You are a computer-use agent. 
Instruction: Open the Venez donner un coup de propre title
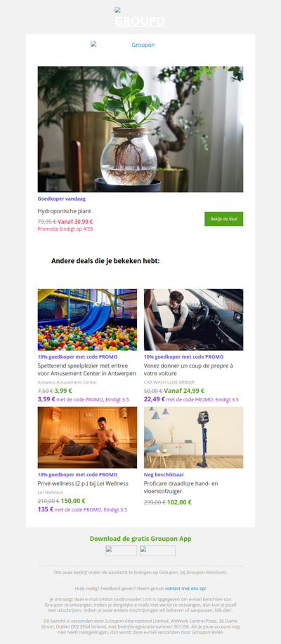188,370
